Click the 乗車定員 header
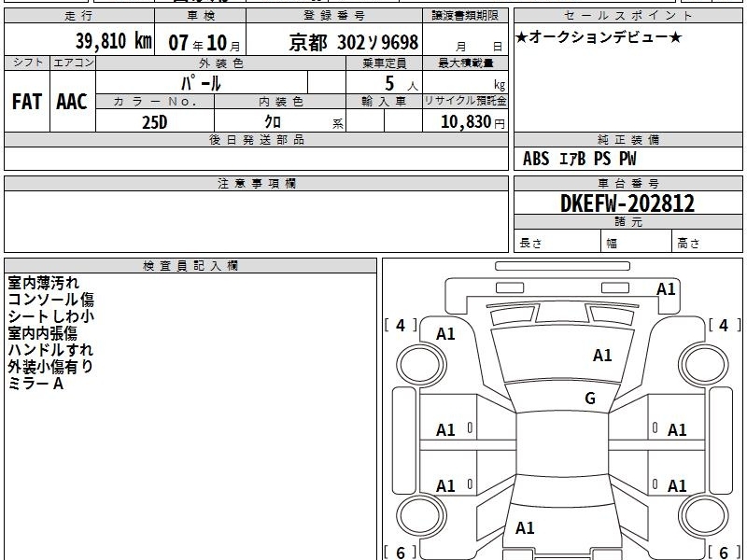 click(x=384, y=63)
